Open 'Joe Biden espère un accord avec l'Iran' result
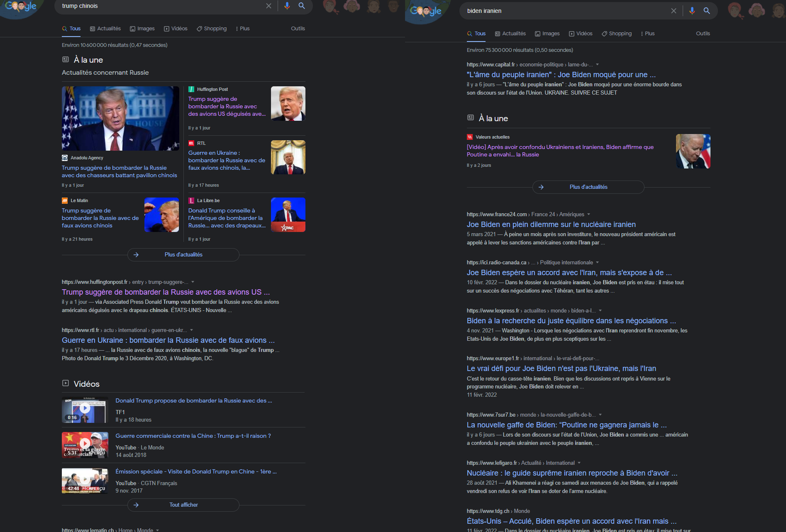786x532 pixels. pos(569,273)
